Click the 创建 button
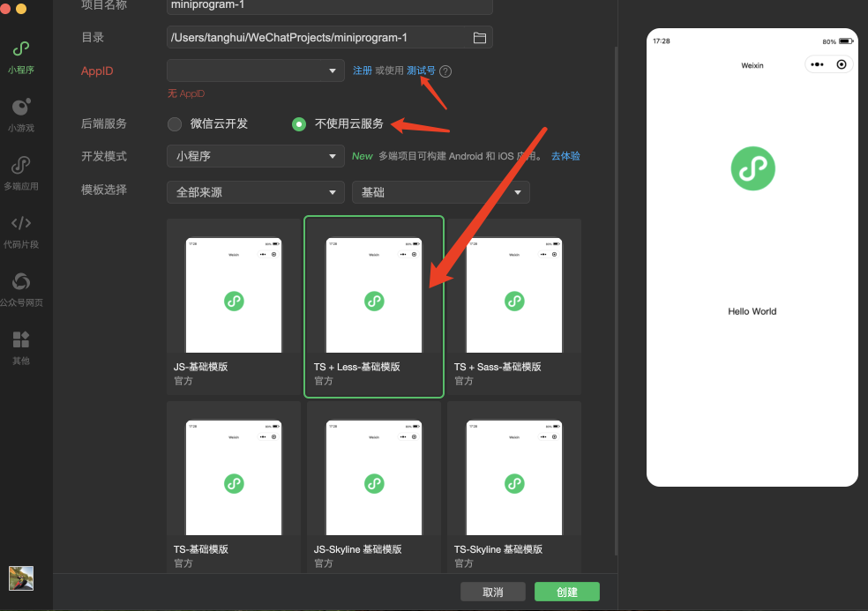 point(566,592)
